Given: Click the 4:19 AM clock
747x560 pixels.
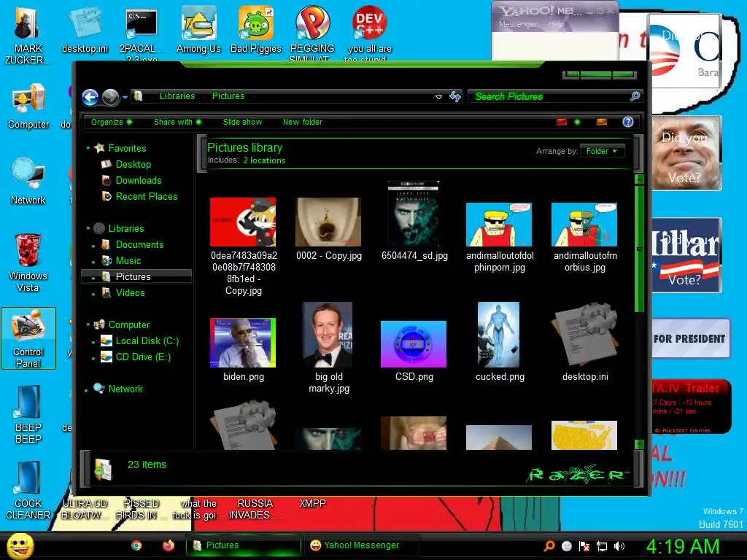Looking at the screenshot, I should coord(682,546).
